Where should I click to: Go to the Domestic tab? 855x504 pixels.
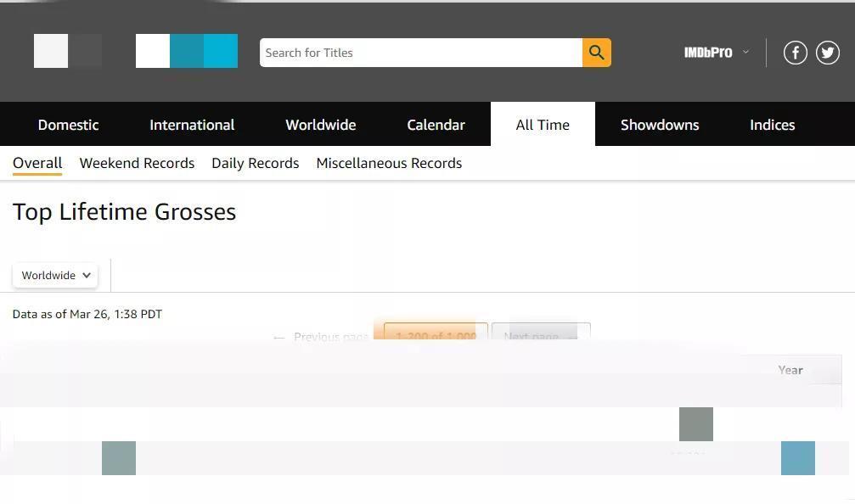coord(68,125)
